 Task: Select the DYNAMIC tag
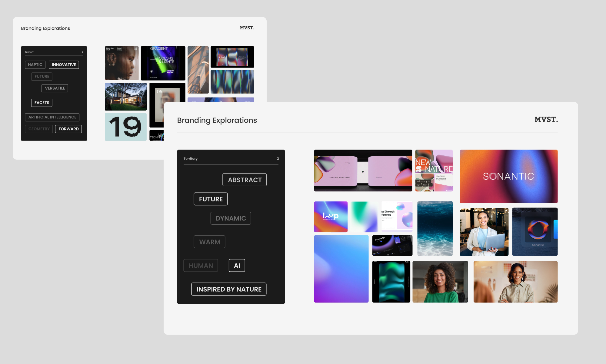pyautogui.click(x=231, y=218)
